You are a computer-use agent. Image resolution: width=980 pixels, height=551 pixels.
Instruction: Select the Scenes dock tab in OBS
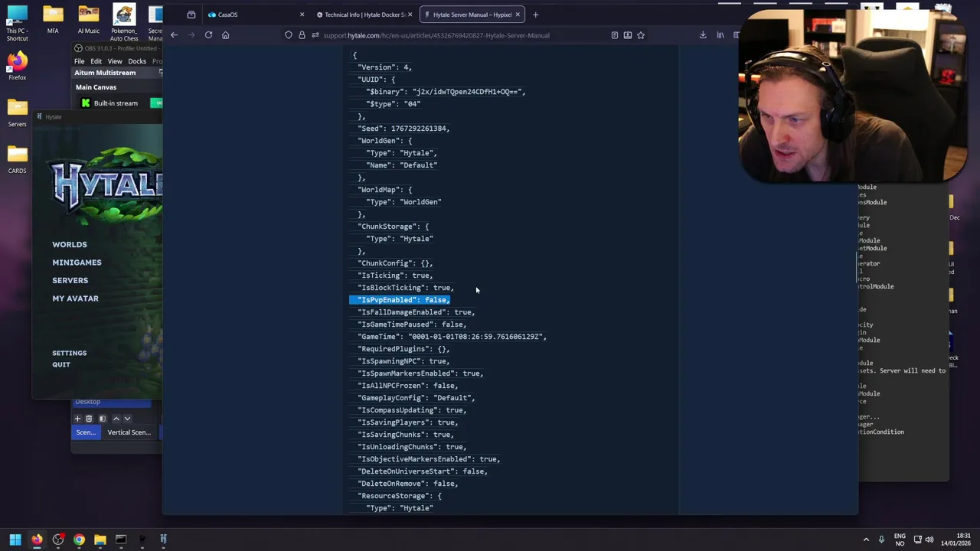pos(86,432)
